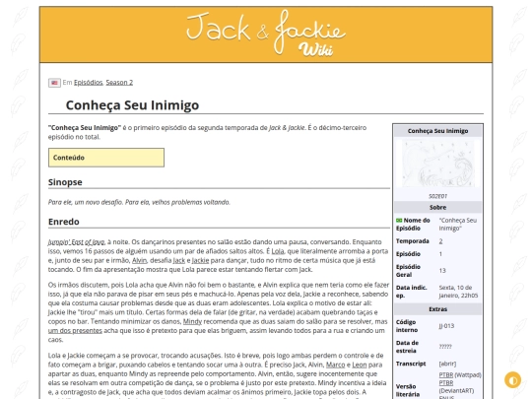
Task: Click the JJ-013 internal code value
Action: click(446, 326)
